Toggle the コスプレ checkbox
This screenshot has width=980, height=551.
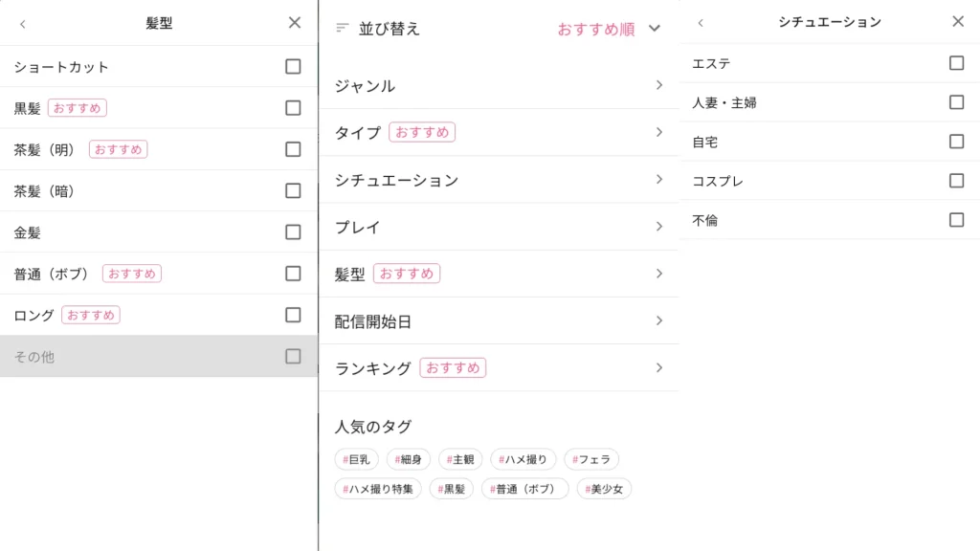pyautogui.click(x=956, y=181)
